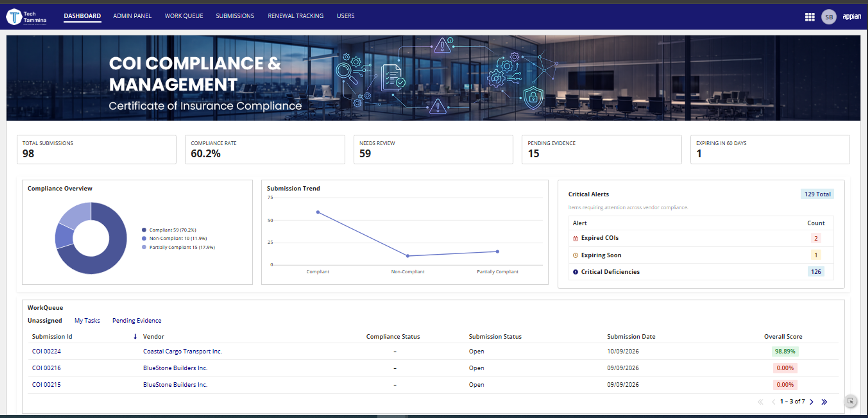The width and height of the screenshot is (868, 418).
Task: Open the app grid navigation icon
Action: 810,17
